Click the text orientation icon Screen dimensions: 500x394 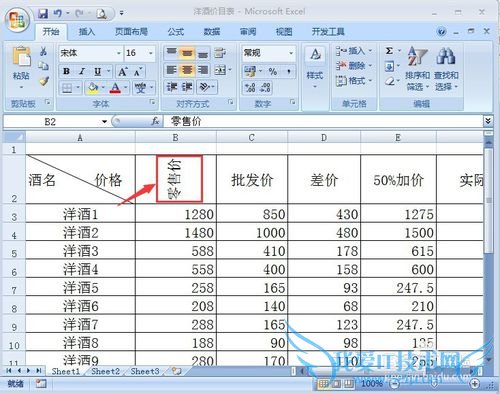(204, 87)
